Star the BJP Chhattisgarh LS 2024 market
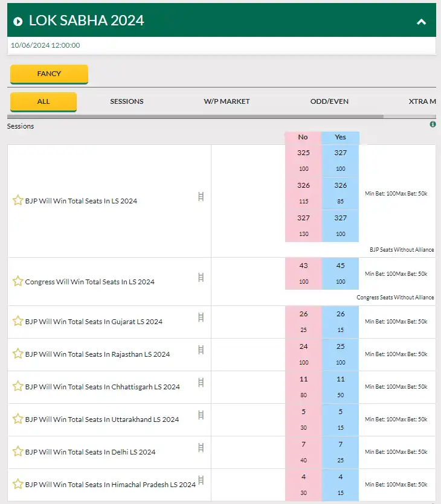Screen dimensions: 441x504 click(18, 386)
